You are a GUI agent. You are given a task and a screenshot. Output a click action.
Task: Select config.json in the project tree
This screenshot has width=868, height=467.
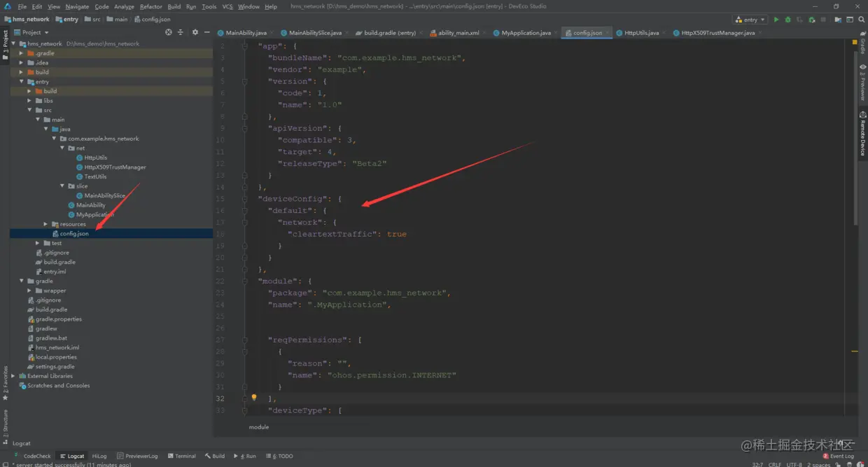(x=74, y=234)
